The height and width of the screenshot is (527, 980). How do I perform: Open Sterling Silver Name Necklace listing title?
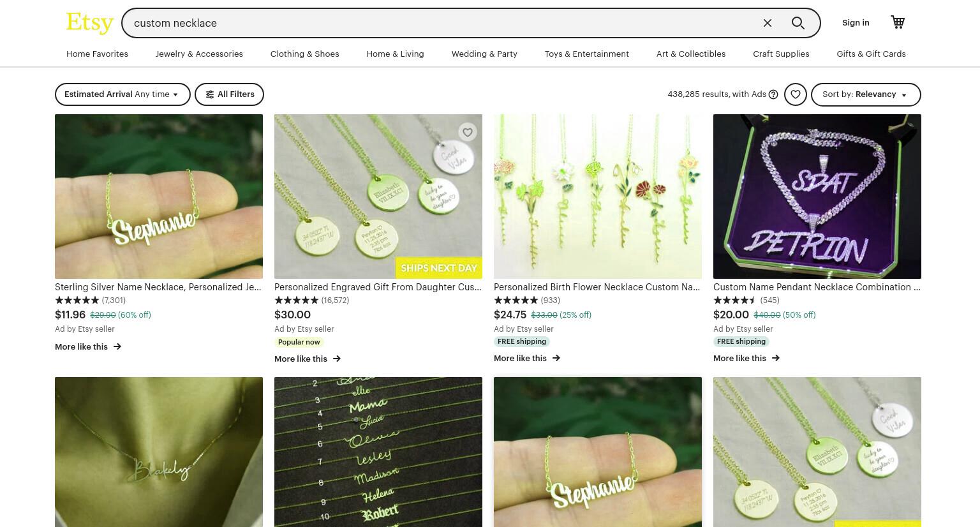click(158, 287)
